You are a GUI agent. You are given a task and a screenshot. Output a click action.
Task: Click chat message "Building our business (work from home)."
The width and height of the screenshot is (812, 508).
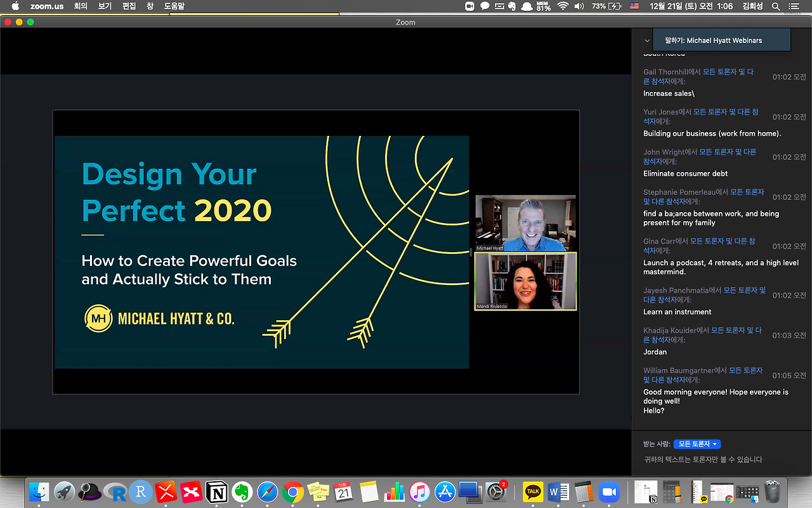click(712, 133)
